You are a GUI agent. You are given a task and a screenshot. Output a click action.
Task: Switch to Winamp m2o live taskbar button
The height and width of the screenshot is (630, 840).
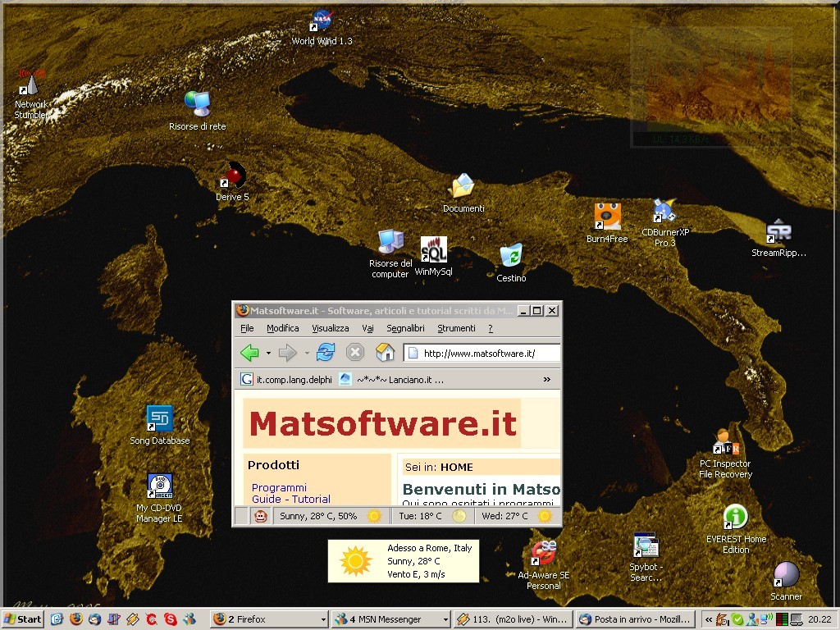tap(513, 619)
